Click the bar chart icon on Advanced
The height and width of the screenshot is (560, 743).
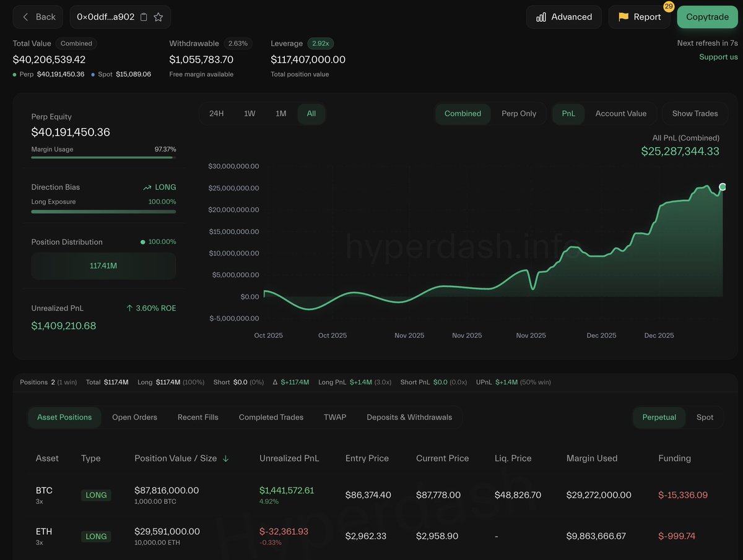[541, 17]
